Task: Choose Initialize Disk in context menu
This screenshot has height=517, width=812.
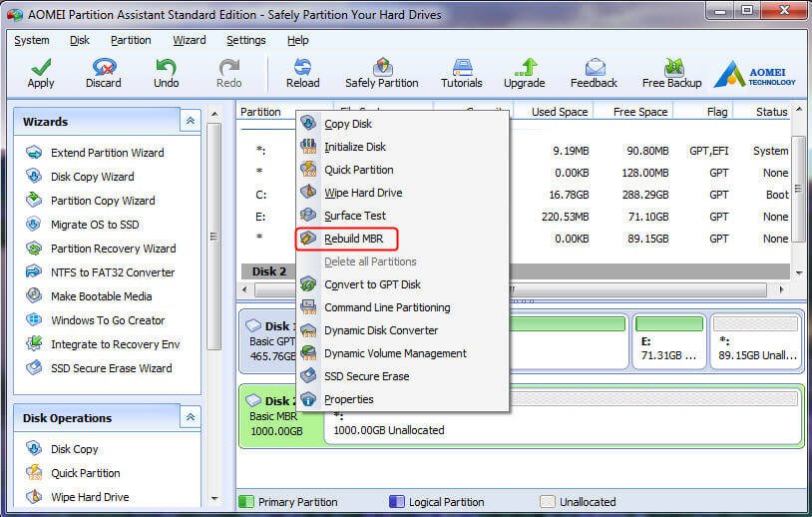Action: point(402,147)
